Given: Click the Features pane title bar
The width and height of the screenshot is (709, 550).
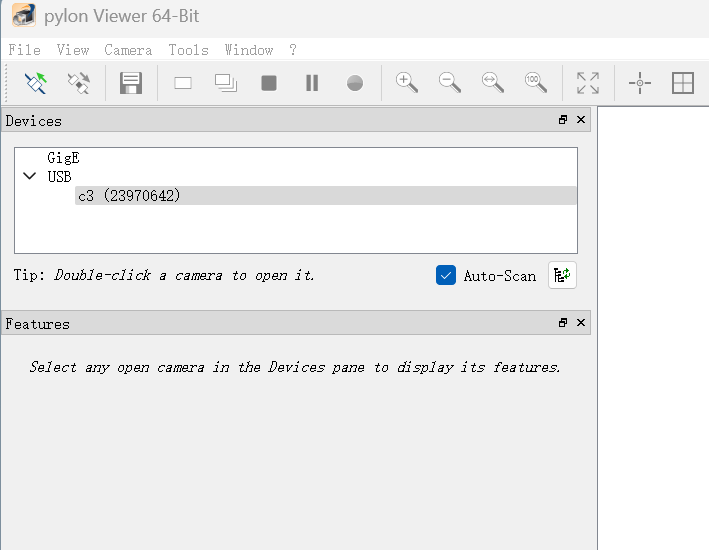Looking at the screenshot, I should point(296,323).
